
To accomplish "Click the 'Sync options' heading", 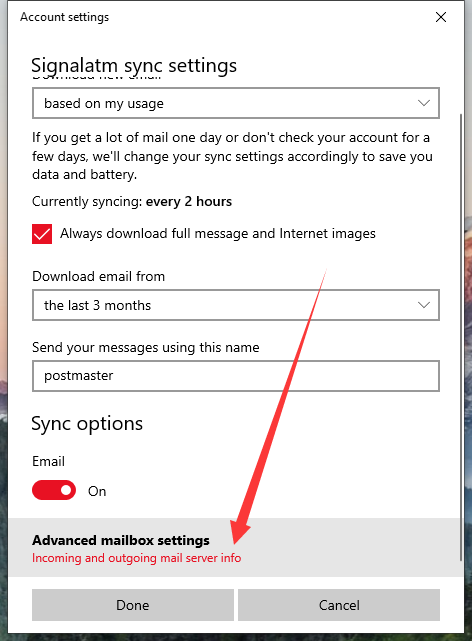I will click(x=87, y=424).
